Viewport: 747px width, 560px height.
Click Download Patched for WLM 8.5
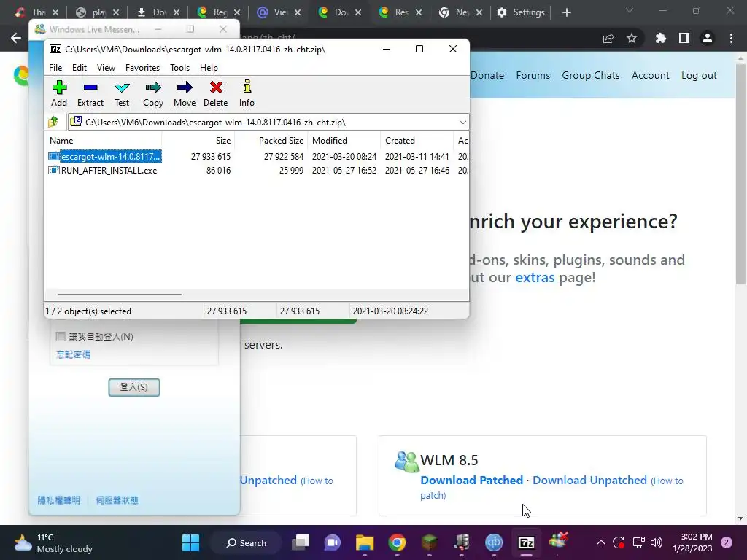coord(472,480)
